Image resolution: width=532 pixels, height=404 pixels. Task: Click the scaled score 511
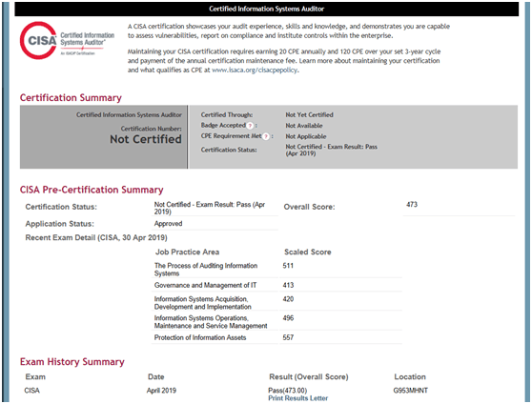pos(288,266)
